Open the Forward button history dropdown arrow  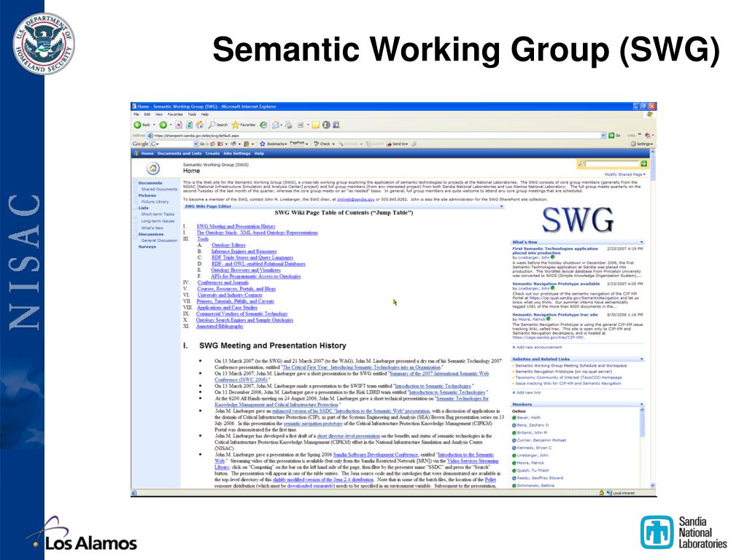click(171, 125)
